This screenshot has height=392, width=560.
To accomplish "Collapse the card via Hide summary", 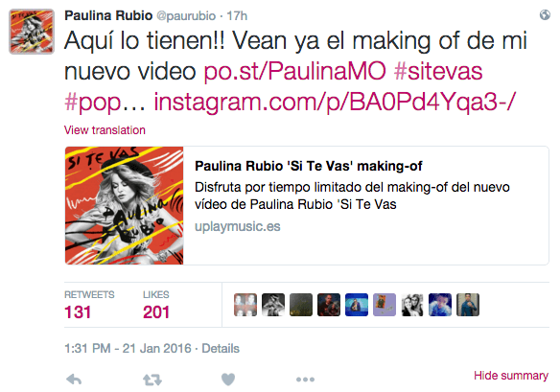I will pos(511,376).
